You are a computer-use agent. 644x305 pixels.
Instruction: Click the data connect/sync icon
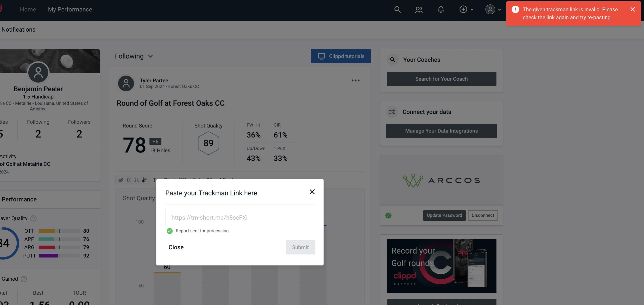392,112
